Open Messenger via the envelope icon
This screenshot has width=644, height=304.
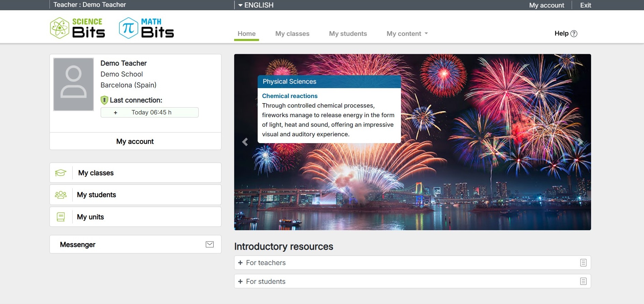click(x=210, y=244)
